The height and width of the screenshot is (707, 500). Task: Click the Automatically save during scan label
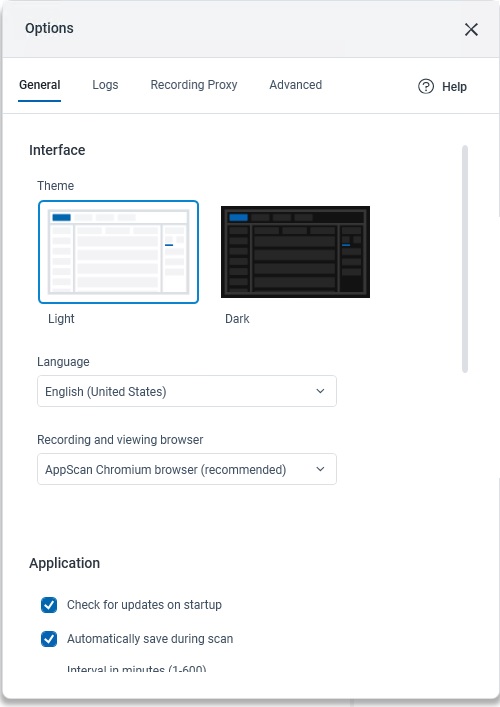point(150,639)
